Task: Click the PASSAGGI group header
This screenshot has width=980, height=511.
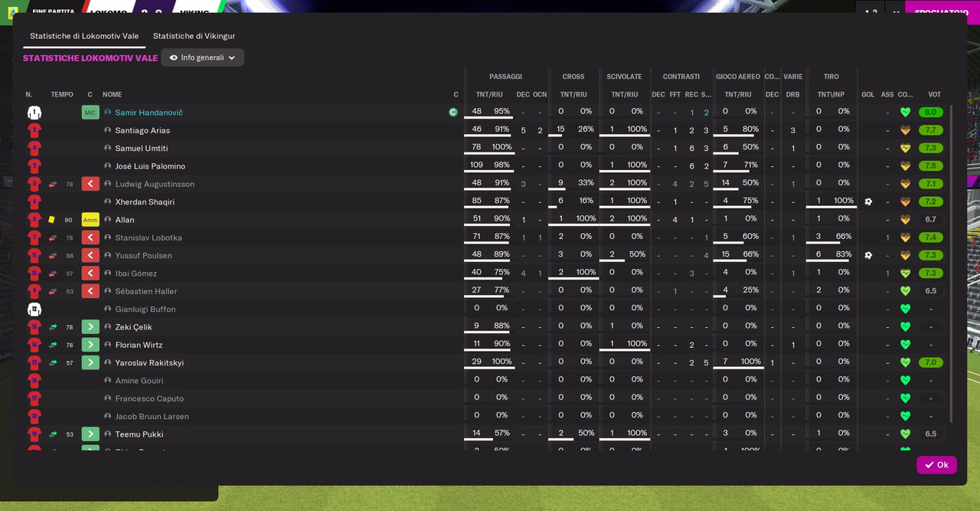Action: [x=505, y=77]
